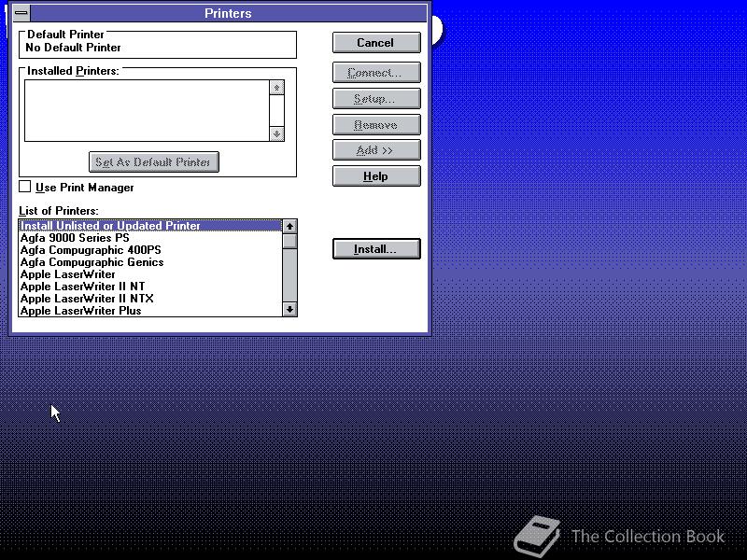Click the disabled Remove button
Viewport: 747px width, 560px height.
click(376, 125)
